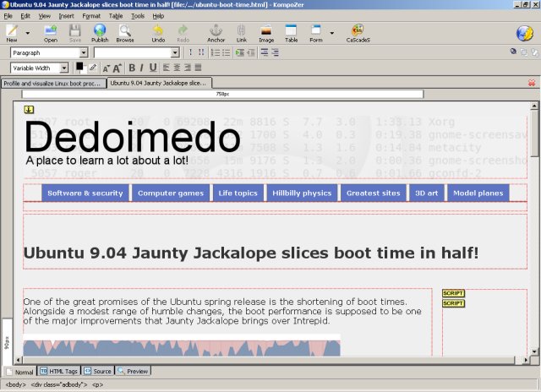Click the indent text icon
Screen dimensions: 541x392
pyautogui.click(x=239, y=52)
